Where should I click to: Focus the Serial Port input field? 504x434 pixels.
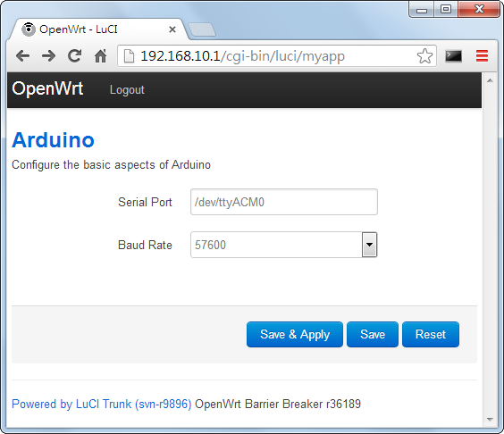pos(284,202)
